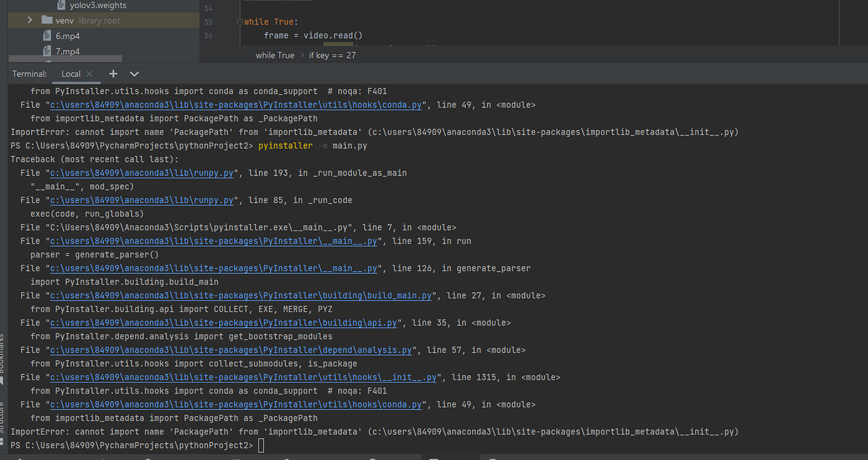Select yolov3.weights in the project tree

[97, 6]
